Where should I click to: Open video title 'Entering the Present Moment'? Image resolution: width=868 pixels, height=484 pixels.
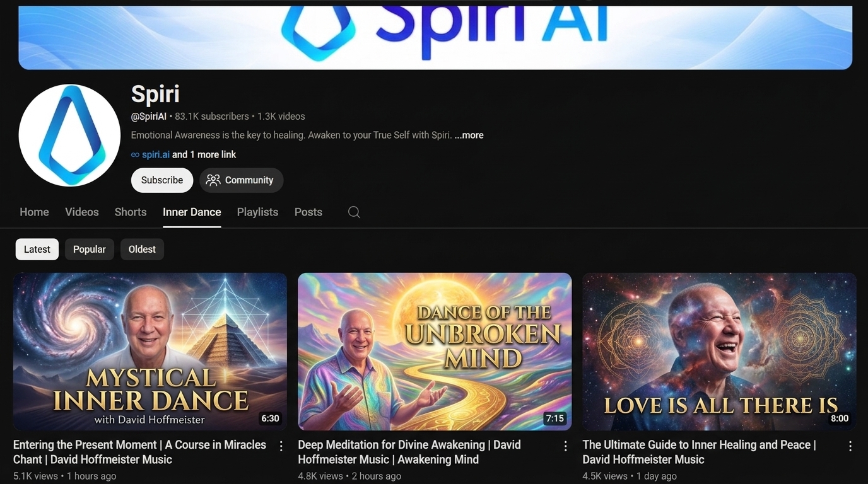(139, 452)
